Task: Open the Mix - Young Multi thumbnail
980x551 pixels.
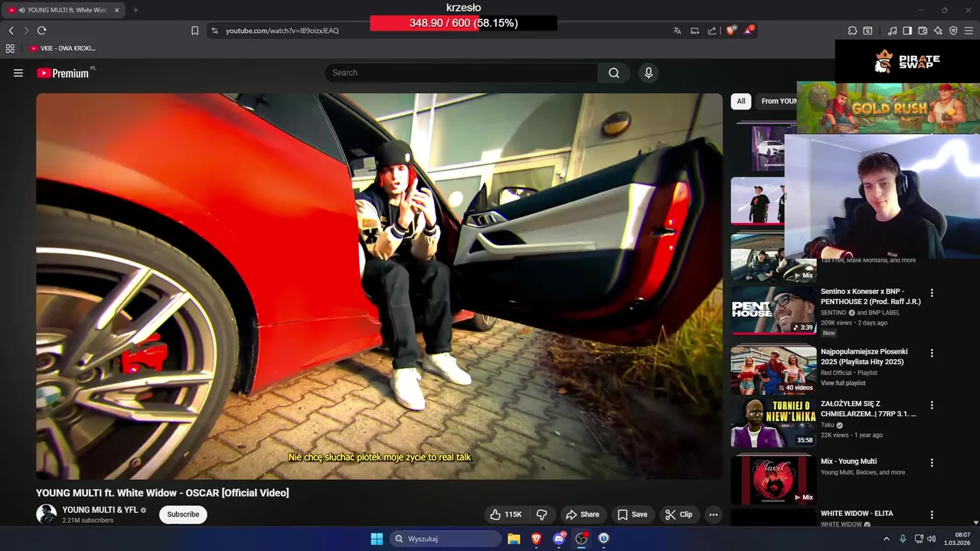Action: coord(773,481)
